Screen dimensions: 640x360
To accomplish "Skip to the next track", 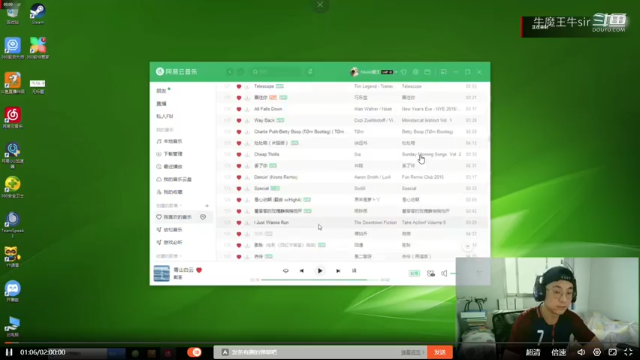I will [338, 271].
